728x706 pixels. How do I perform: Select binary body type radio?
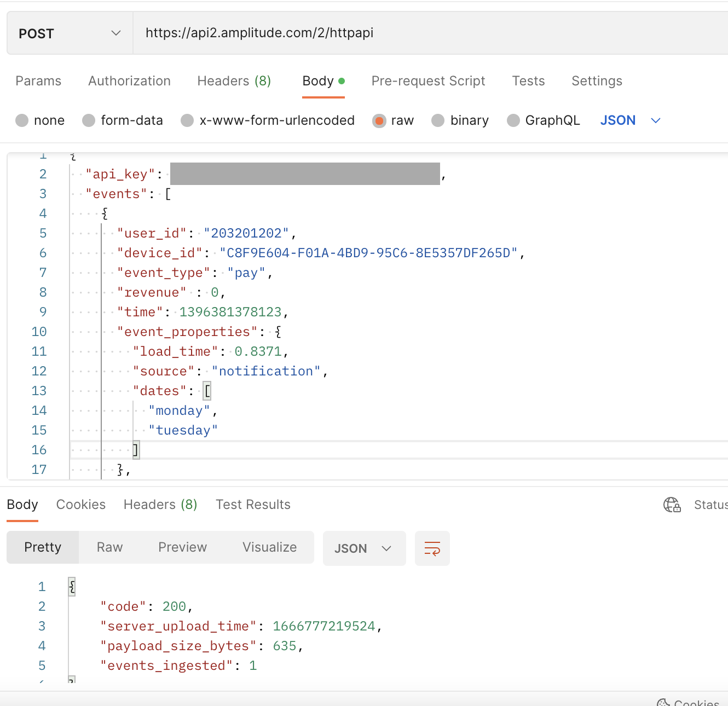[x=438, y=120]
